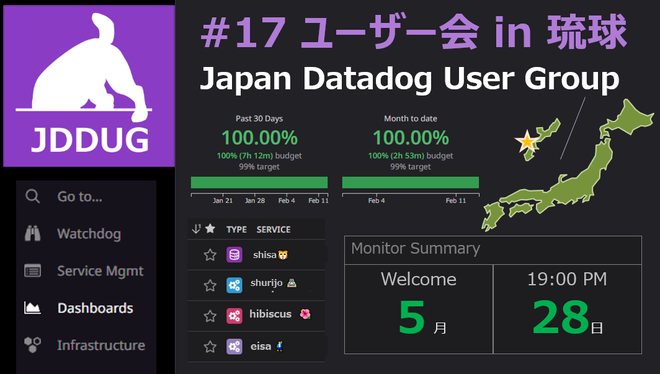Image resolution: width=660 pixels, height=374 pixels.
Task: Click the 'Feb 11' label under Month to date
Action: [456, 201]
